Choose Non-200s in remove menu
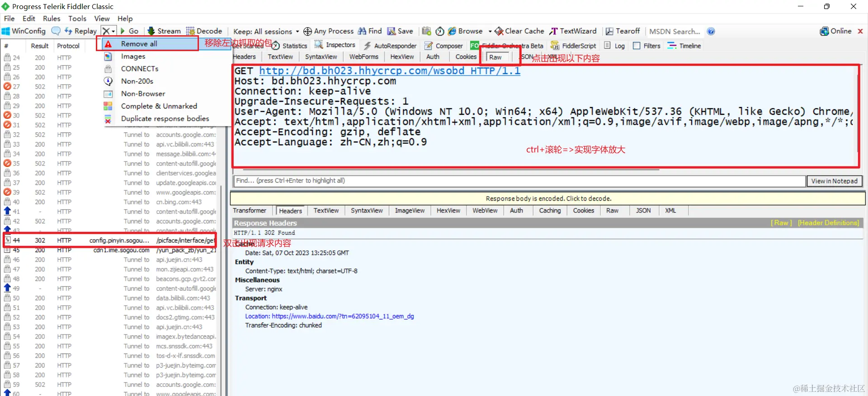The image size is (868, 396). tap(137, 81)
